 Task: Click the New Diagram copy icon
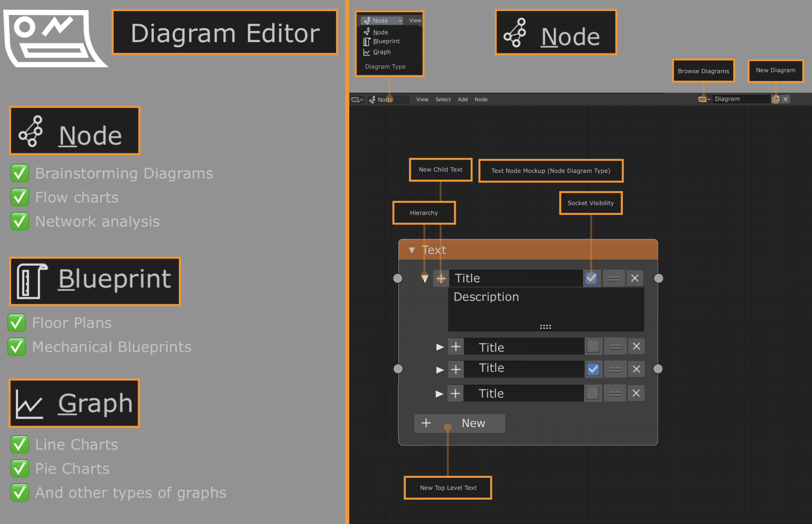[776, 99]
